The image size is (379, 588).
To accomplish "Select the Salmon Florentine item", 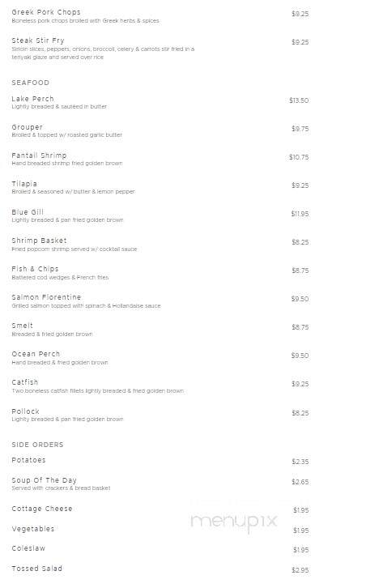I will tap(46, 297).
